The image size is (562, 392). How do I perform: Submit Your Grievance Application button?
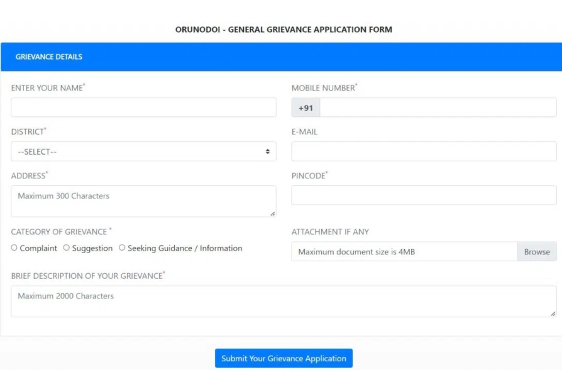tap(284, 358)
